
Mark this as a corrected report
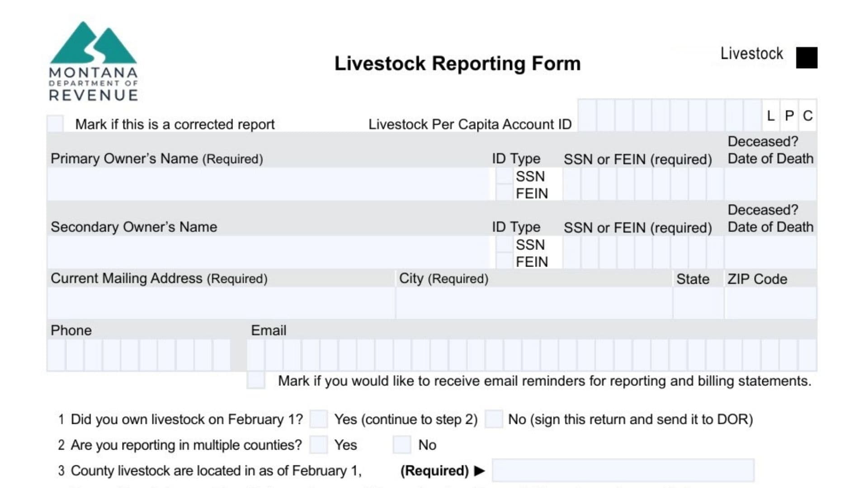click(x=56, y=122)
